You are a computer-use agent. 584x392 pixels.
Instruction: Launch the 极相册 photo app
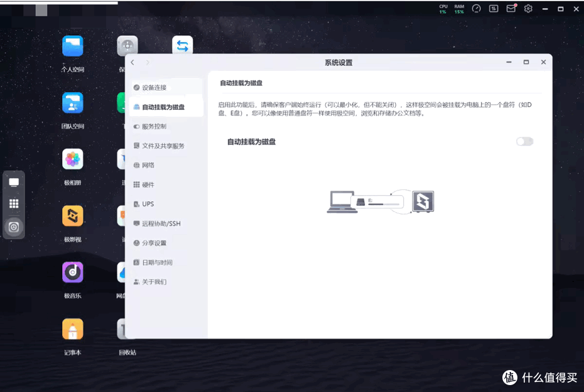(73, 159)
